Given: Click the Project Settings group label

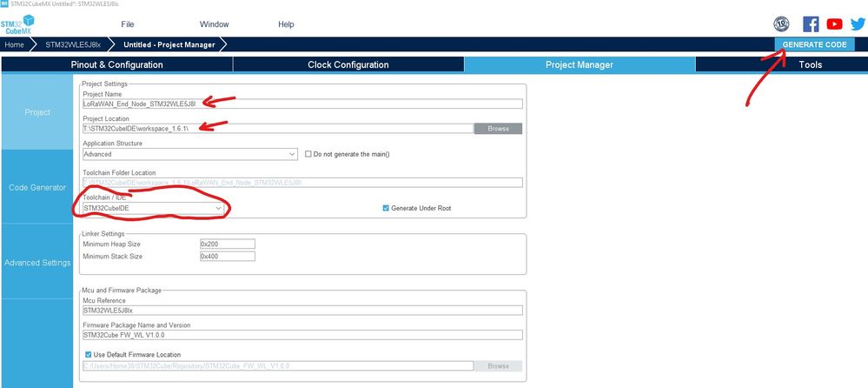Looking at the screenshot, I should (x=104, y=84).
